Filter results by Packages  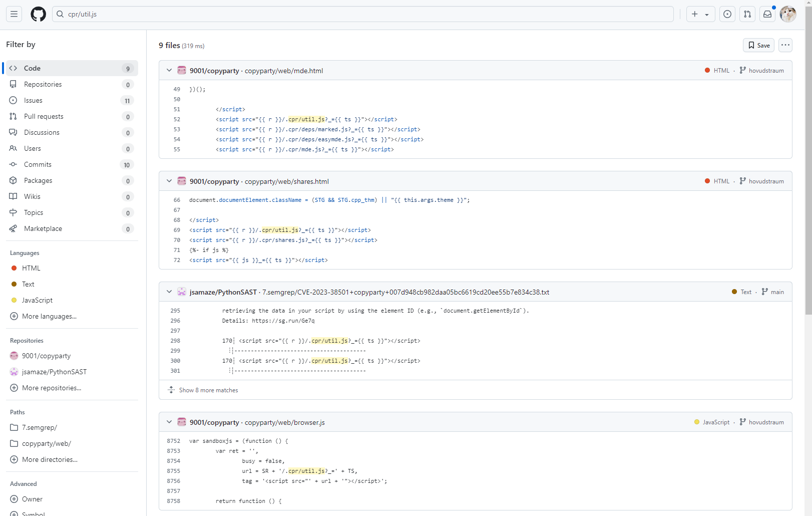(x=71, y=180)
